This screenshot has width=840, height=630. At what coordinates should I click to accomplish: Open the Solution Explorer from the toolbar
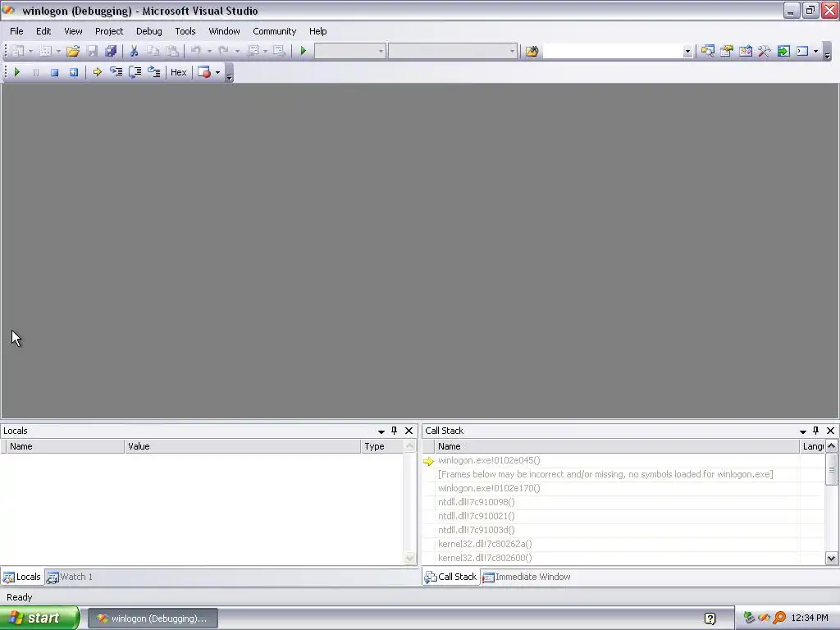[x=708, y=51]
